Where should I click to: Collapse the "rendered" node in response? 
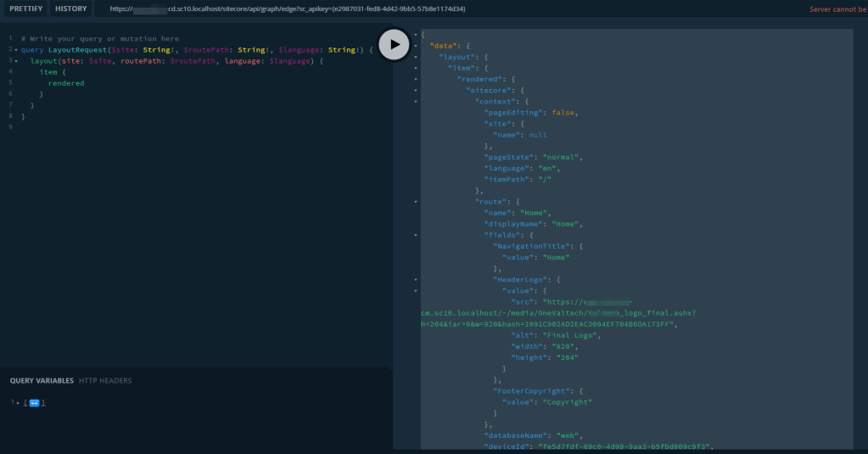(415, 79)
